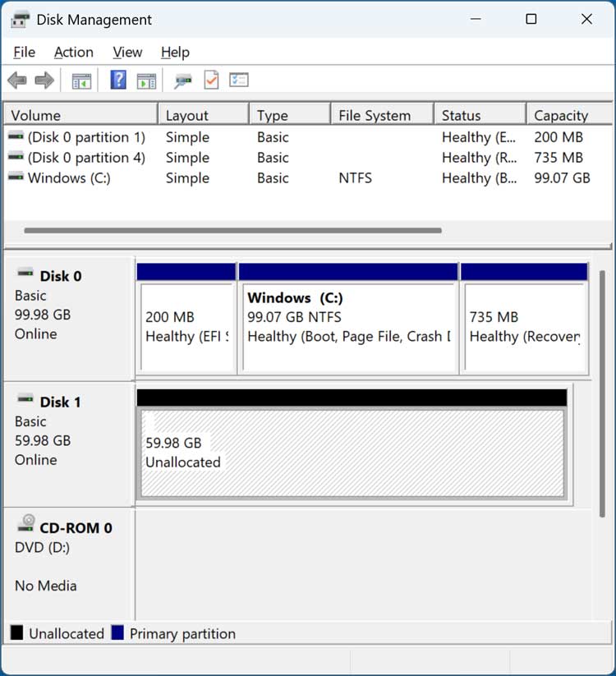Minimize the Disk Management window
Image resolution: width=616 pixels, height=676 pixels.
(476, 19)
